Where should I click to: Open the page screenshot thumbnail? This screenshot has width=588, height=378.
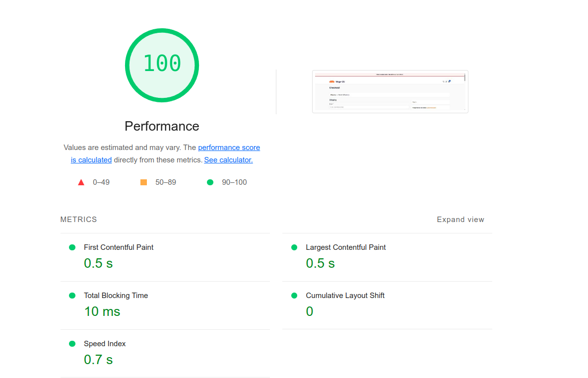tap(390, 91)
